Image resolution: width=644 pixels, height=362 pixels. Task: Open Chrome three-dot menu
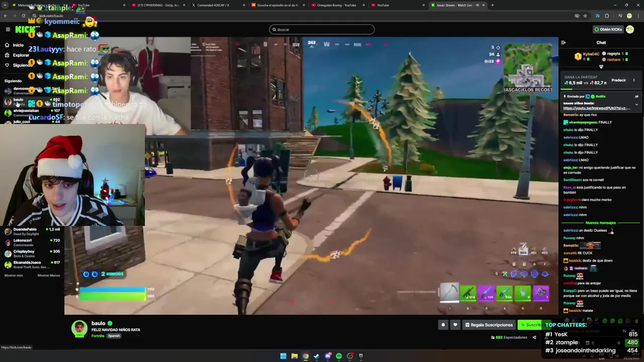click(x=638, y=16)
